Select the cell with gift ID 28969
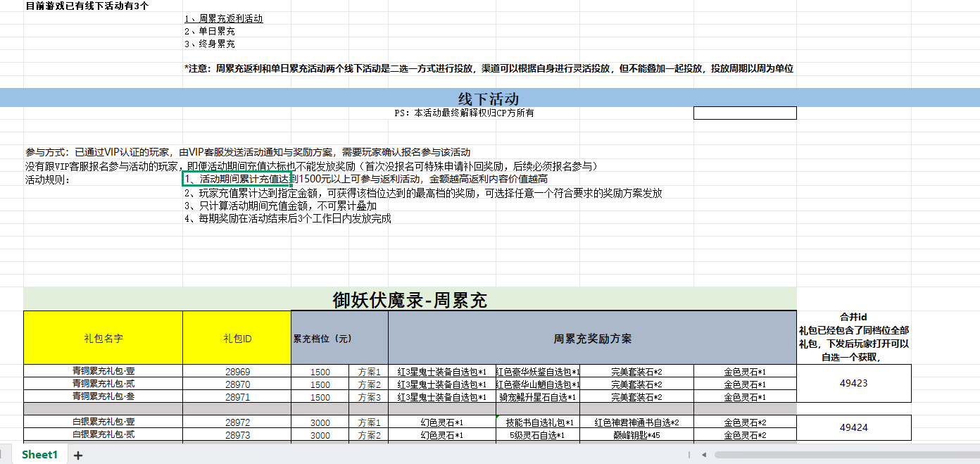 [237, 372]
